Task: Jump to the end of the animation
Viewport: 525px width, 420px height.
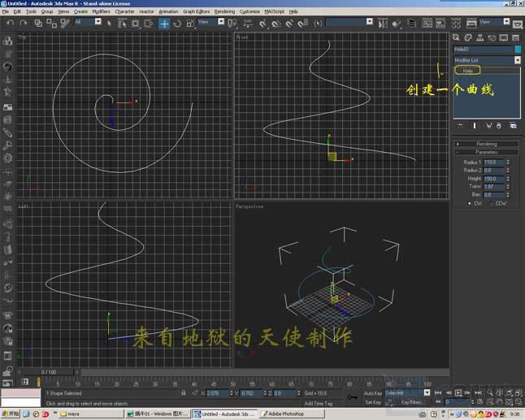Action: (478, 392)
